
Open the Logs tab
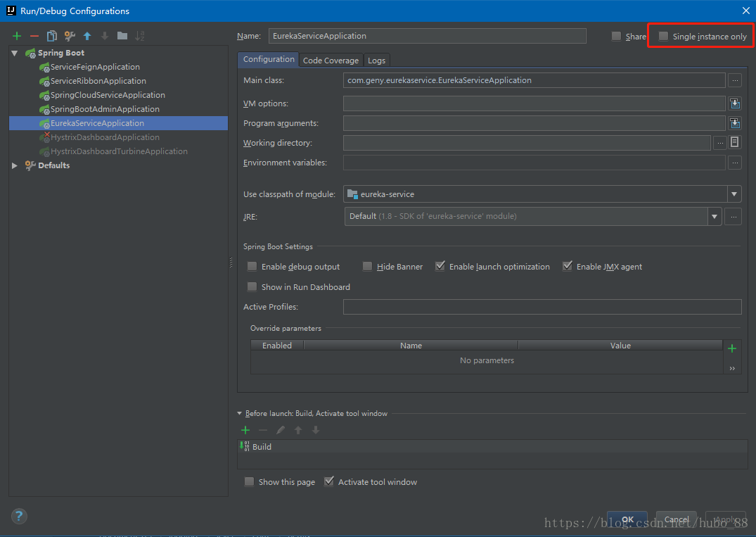tap(376, 61)
